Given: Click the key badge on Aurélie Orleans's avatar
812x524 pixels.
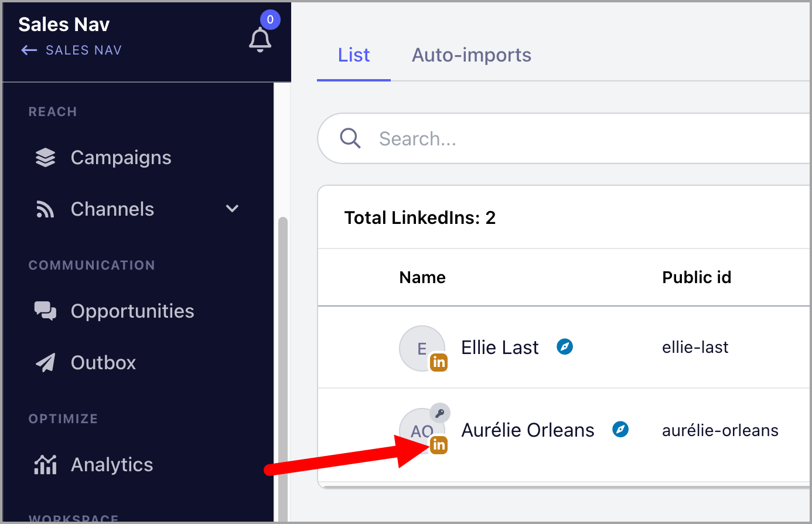Looking at the screenshot, I should [x=440, y=413].
